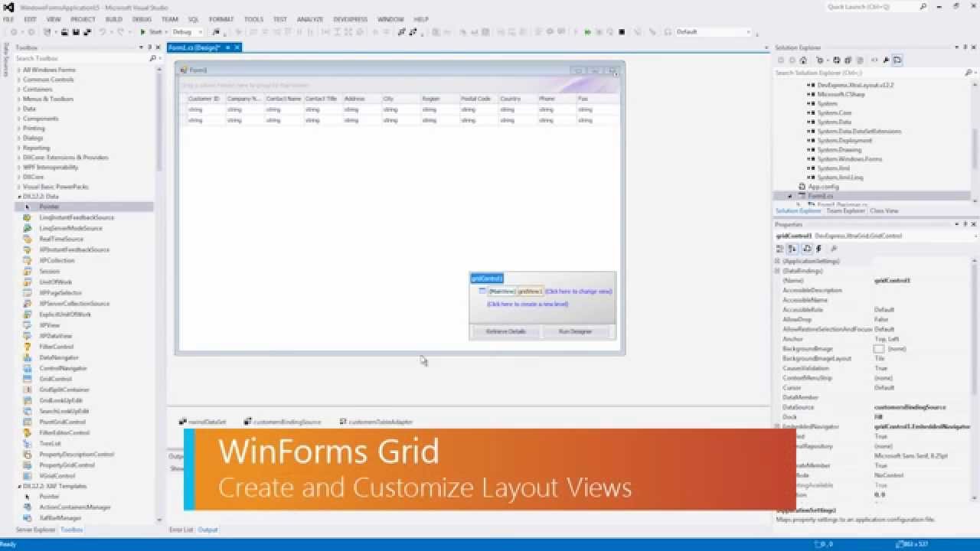This screenshot has height=551, width=980.
Task: Pick GridLookUpEdit in the Toolbox
Action: pyautogui.click(x=60, y=400)
